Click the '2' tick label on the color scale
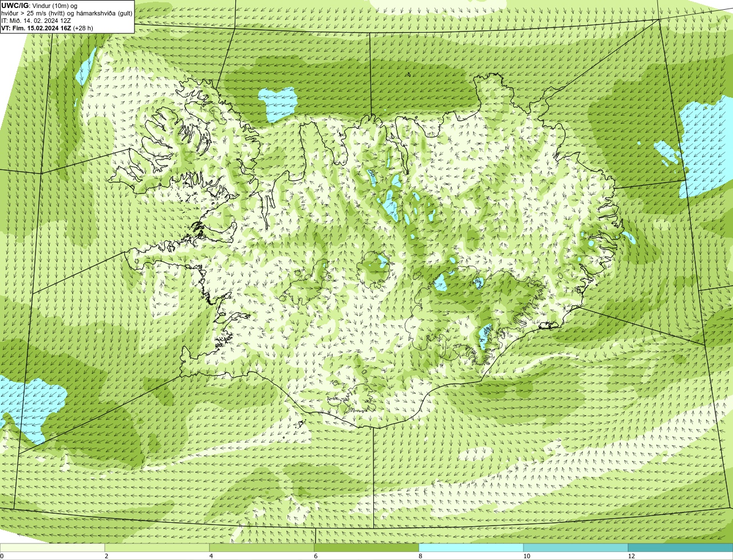 click(x=107, y=556)
